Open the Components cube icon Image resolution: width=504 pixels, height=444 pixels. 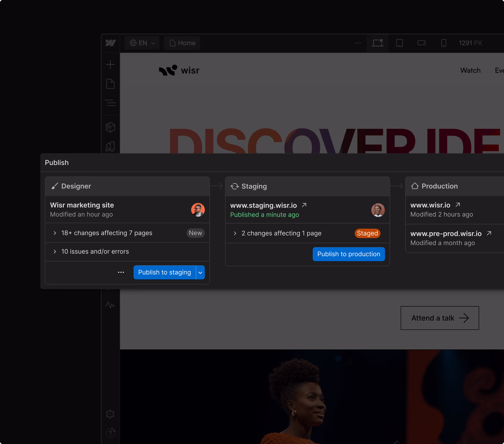click(110, 127)
